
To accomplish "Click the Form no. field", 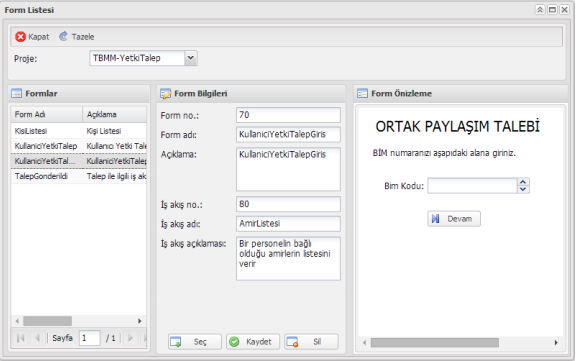I will coord(288,115).
